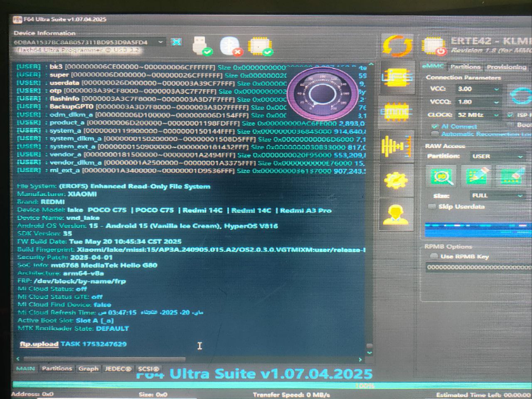Switch to the Provisioning tab
The height and width of the screenshot is (399, 532).
(x=506, y=67)
